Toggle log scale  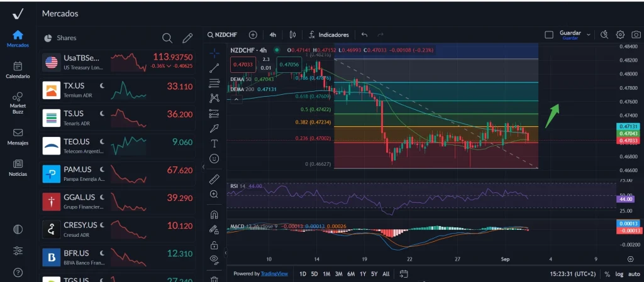click(619, 274)
